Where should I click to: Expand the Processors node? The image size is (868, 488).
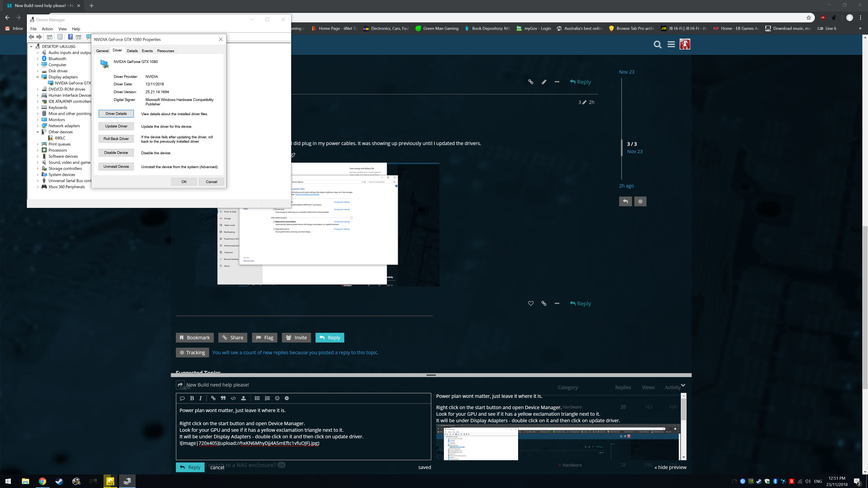click(38, 150)
